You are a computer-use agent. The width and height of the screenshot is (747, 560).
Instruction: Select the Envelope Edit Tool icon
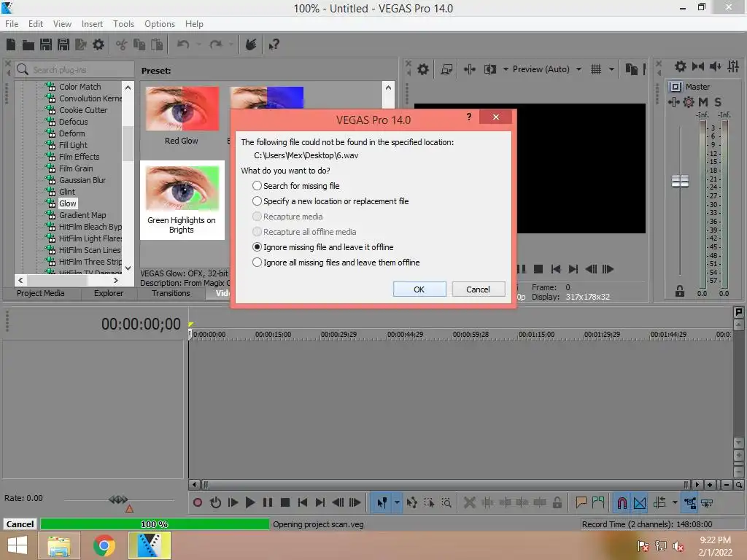pos(411,502)
